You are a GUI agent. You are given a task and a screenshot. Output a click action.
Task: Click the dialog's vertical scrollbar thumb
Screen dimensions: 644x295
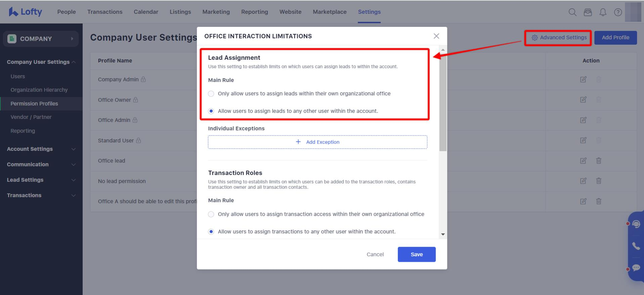443,101
